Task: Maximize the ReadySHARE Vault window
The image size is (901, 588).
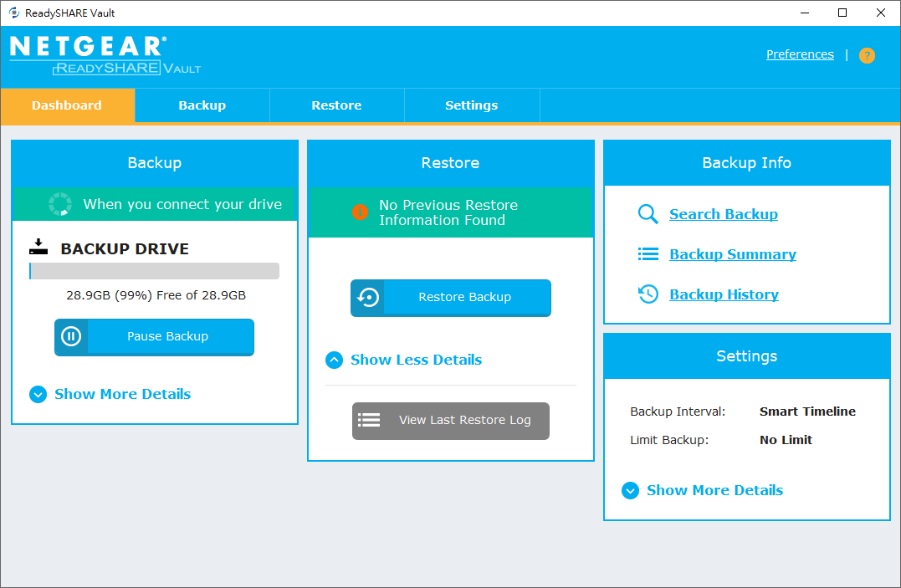Action: [842, 13]
